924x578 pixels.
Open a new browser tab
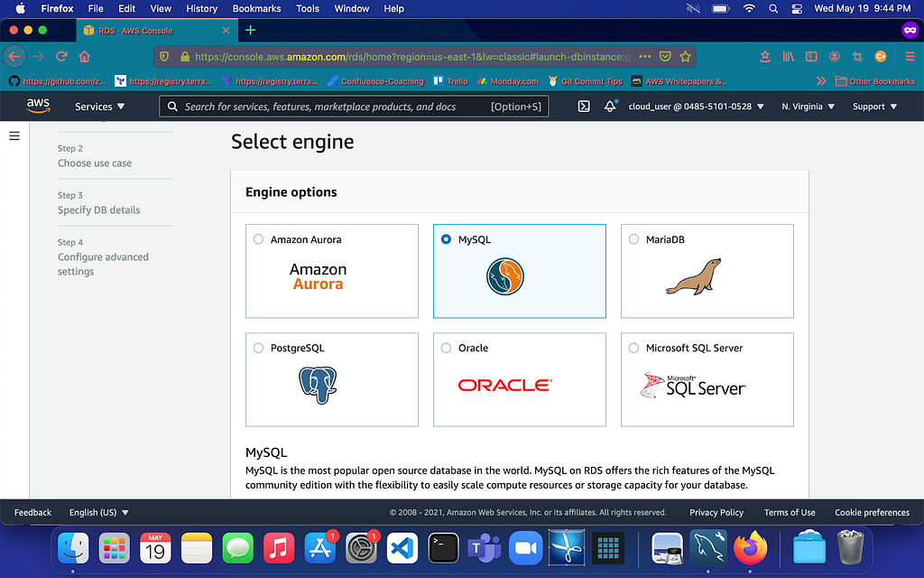(251, 30)
